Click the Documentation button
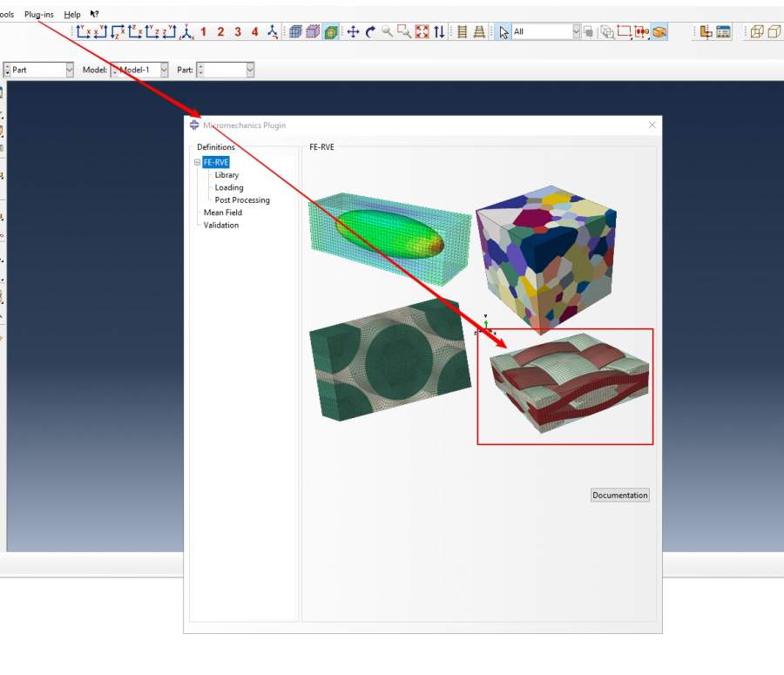Viewport: 784px width, 675px height. pos(620,496)
